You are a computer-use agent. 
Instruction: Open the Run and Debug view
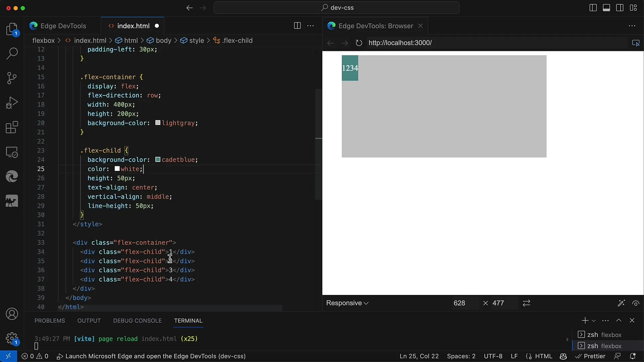[x=12, y=103]
